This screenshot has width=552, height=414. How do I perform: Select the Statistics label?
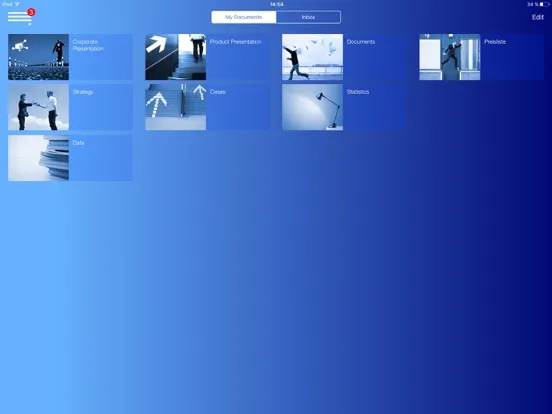pos(358,92)
